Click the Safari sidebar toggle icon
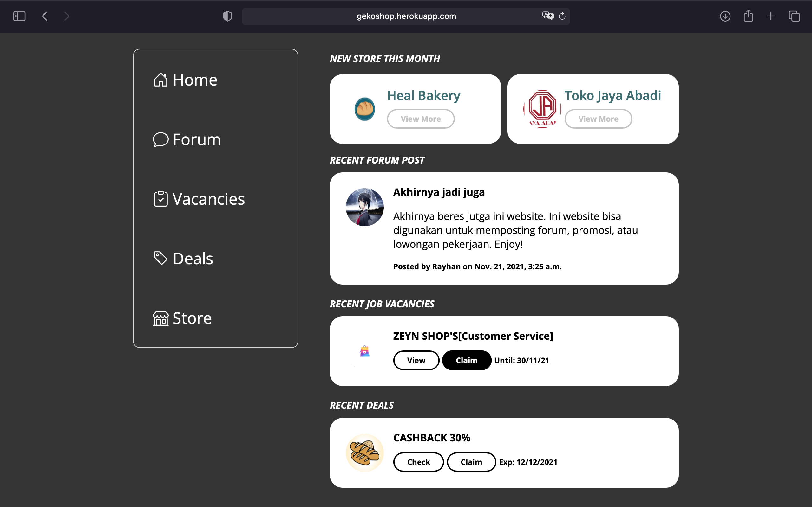Image resolution: width=812 pixels, height=507 pixels. [x=19, y=16]
